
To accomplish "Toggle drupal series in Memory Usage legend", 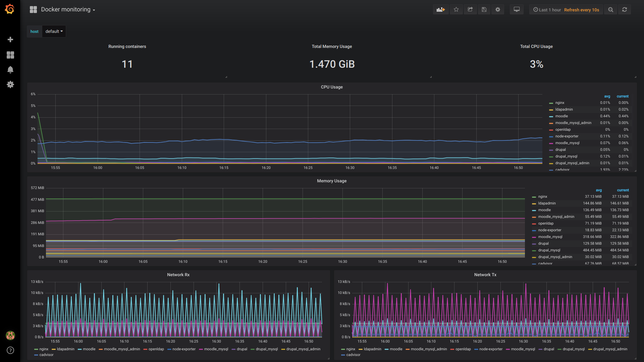I will 543,244.
